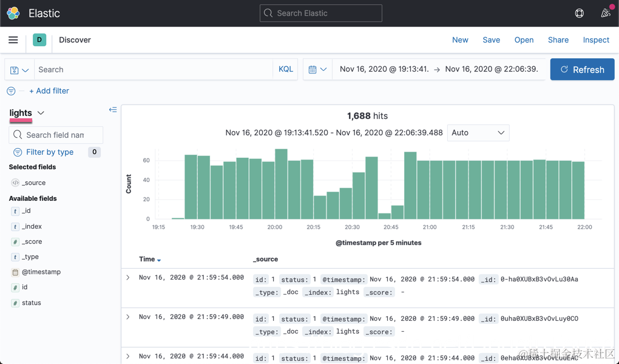The image size is (619, 364).
Task: Click the start date Nov 16 19:13:41
Action: click(x=384, y=69)
